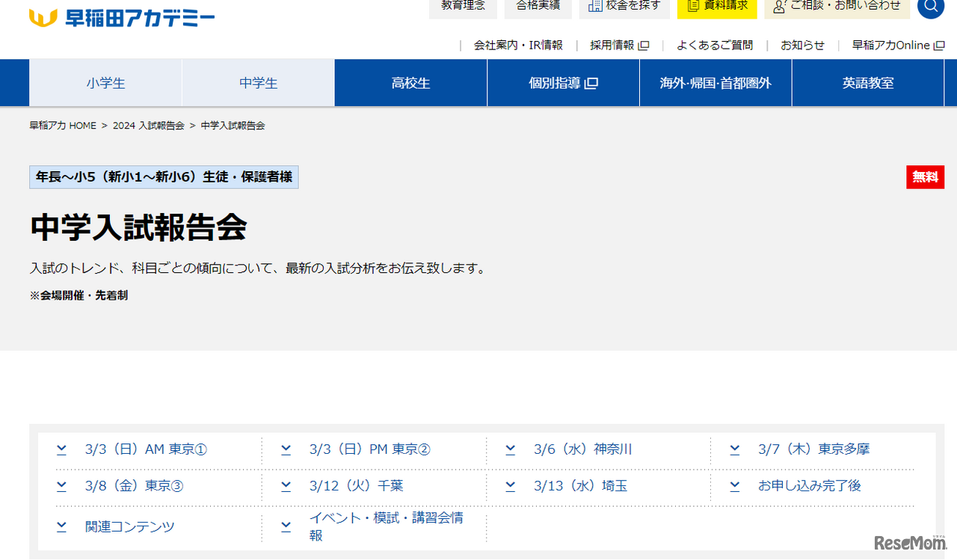The image size is (957, 560).
Task: Click the 年長〜小5 target audience label
Action: click(x=164, y=177)
